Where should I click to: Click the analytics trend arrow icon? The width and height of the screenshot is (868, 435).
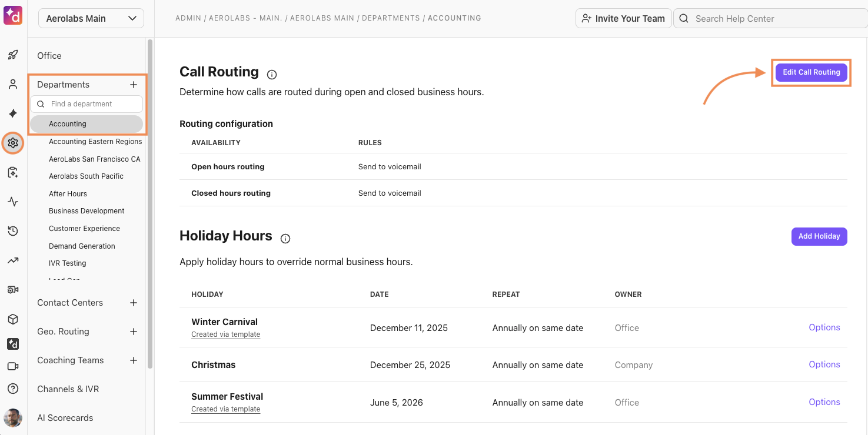coord(13,260)
